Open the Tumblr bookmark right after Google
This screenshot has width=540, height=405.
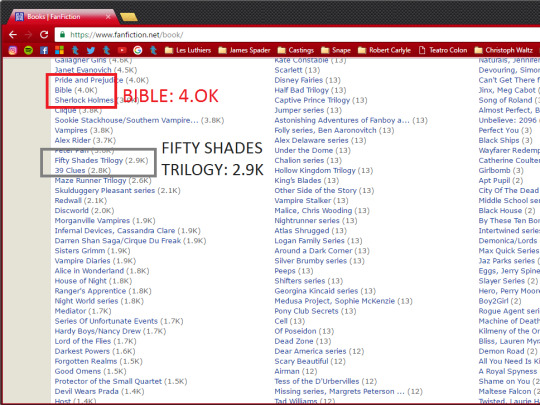(x=153, y=50)
